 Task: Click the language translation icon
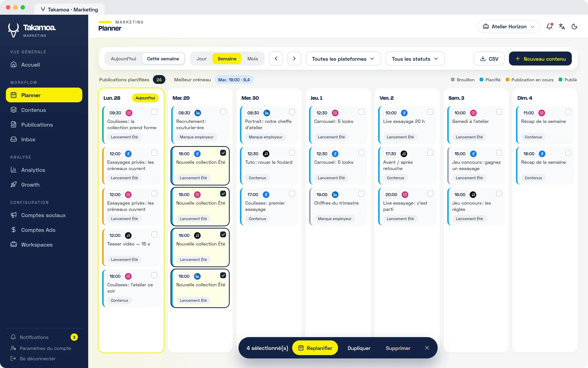[562, 26]
